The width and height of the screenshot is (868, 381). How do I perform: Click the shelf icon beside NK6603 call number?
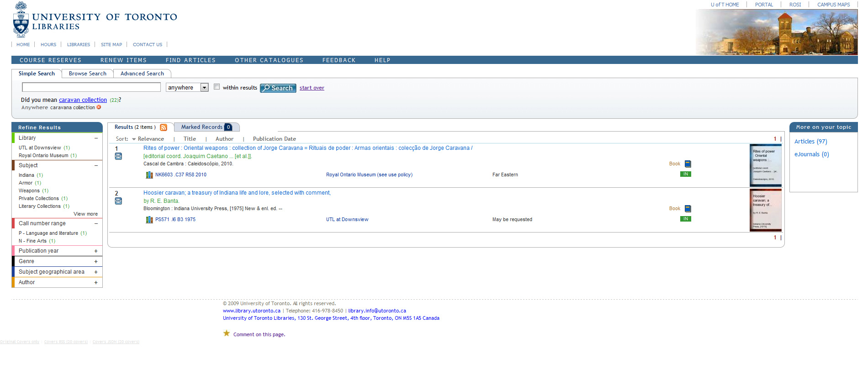pos(149,175)
